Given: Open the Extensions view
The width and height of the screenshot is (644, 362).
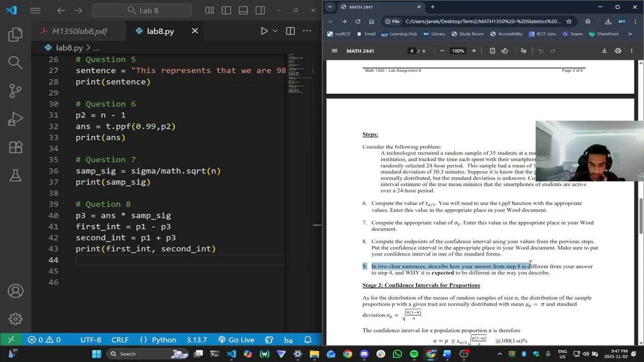Looking at the screenshot, I should pyautogui.click(x=16, y=147).
